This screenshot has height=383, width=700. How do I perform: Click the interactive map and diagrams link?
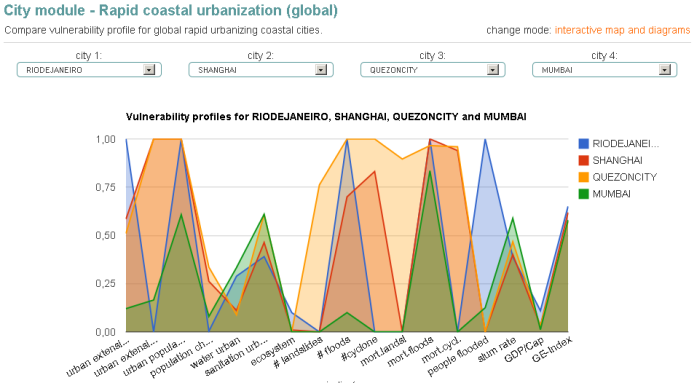pyautogui.click(x=622, y=30)
